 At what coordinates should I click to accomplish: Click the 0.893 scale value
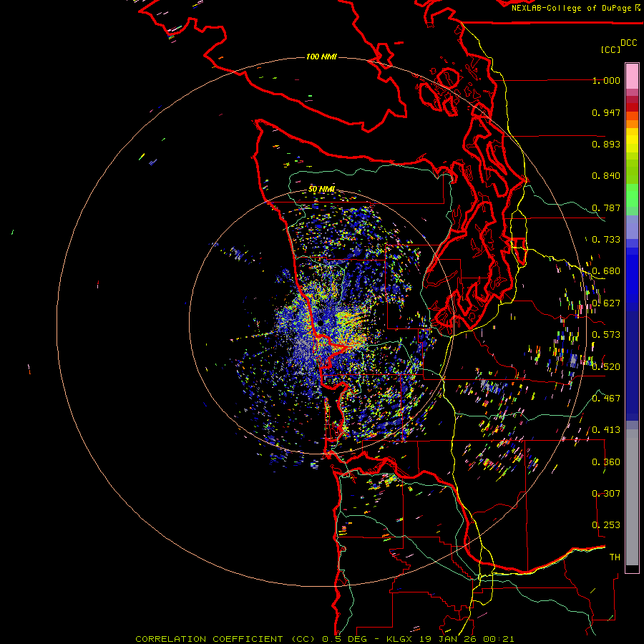point(606,144)
